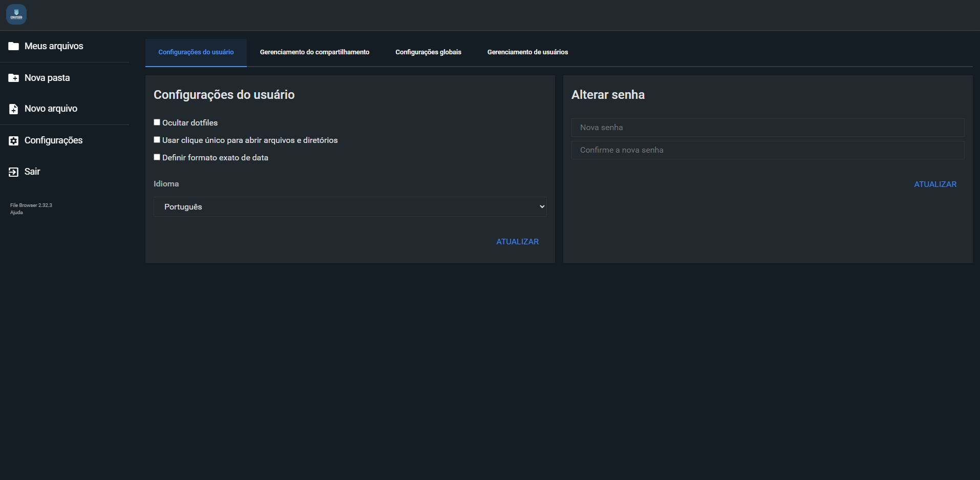
Task: Focus the Confirme a nova senha field
Action: (767, 150)
